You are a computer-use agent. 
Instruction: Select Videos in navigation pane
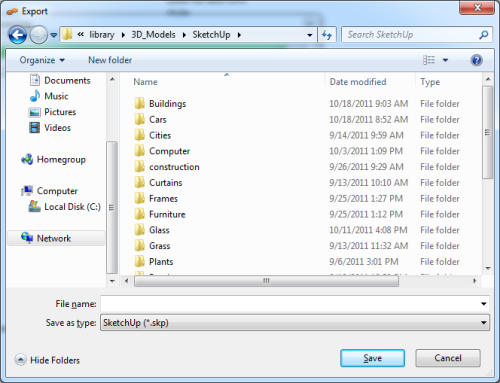tap(50, 128)
